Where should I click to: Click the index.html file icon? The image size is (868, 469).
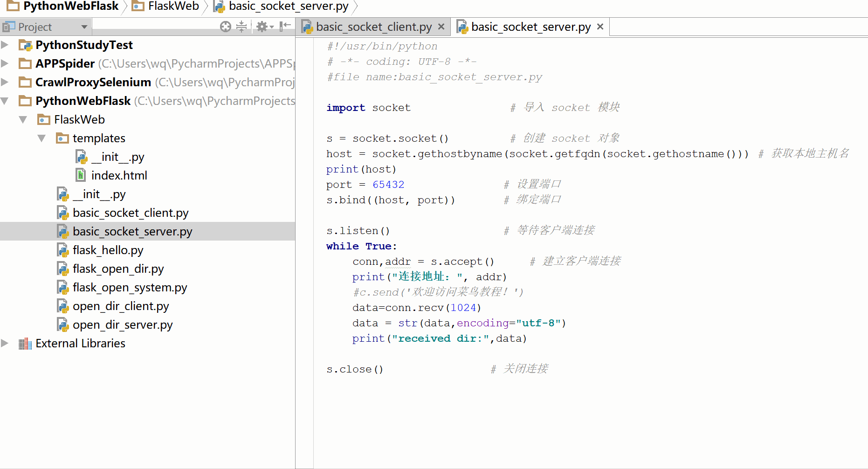[81, 175]
